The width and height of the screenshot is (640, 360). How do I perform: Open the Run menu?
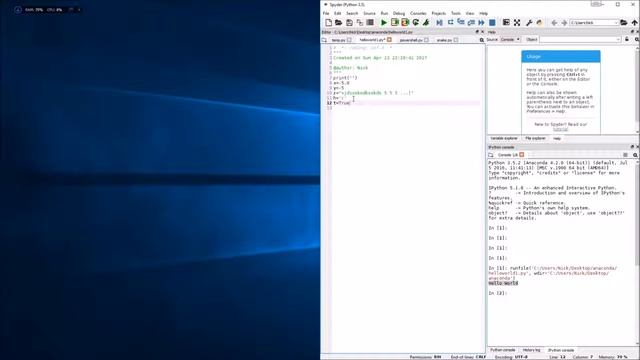coord(384,13)
